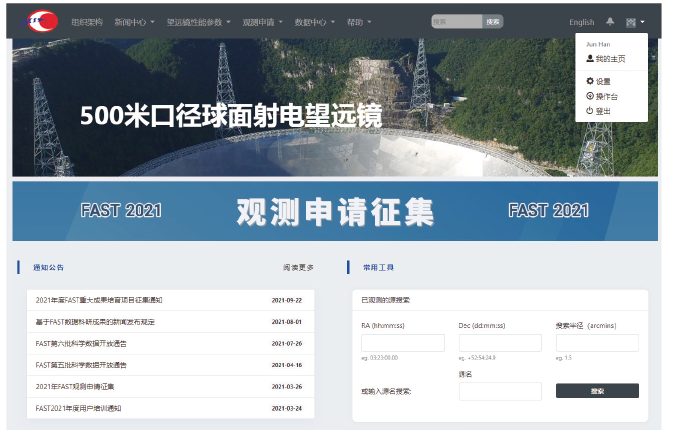Open 组织架构 nav item

click(87, 22)
